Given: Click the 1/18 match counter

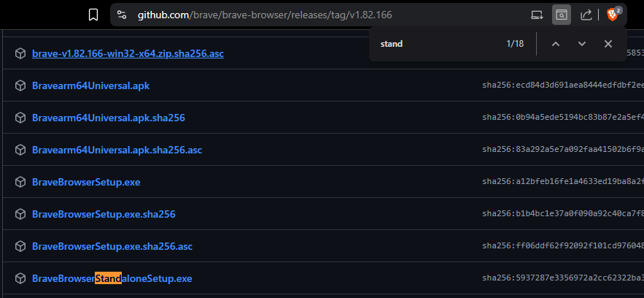Looking at the screenshot, I should [515, 44].
